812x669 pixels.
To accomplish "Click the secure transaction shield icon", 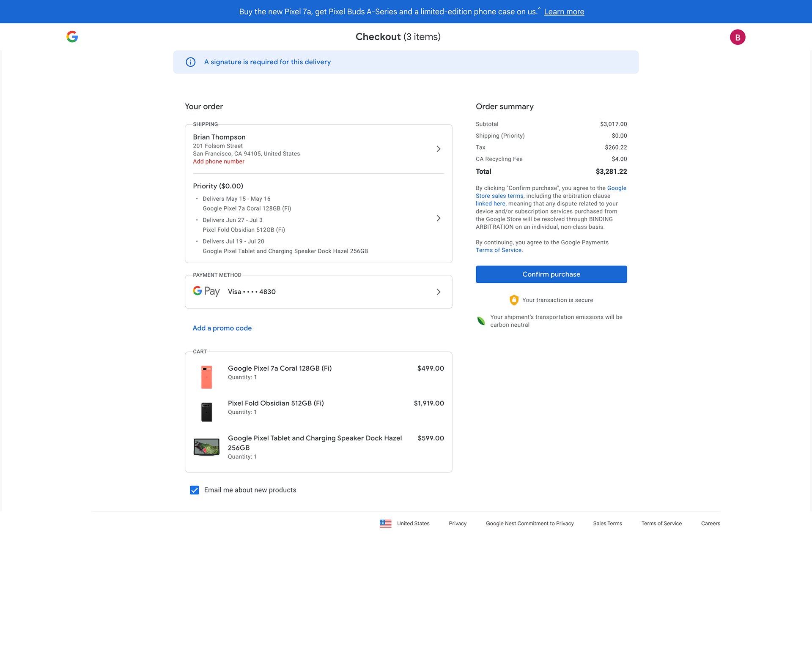I will coord(514,300).
